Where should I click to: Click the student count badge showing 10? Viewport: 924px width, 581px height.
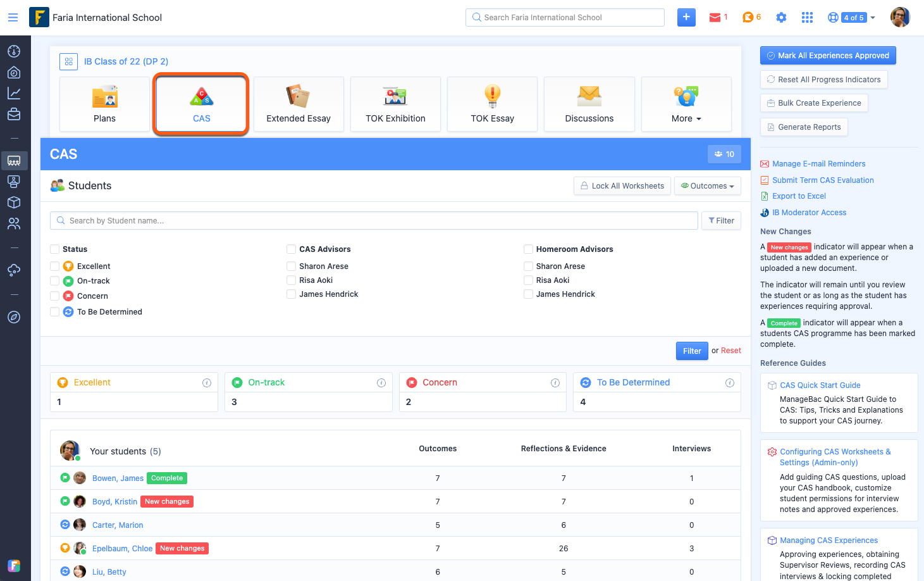pyautogui.click(x=724, y=154)
